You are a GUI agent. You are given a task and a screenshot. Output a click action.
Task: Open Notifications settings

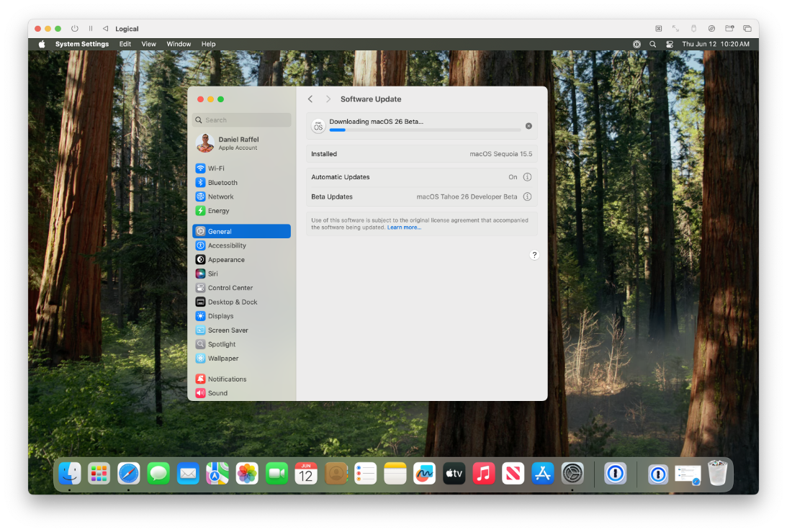(x=241, y=379)
